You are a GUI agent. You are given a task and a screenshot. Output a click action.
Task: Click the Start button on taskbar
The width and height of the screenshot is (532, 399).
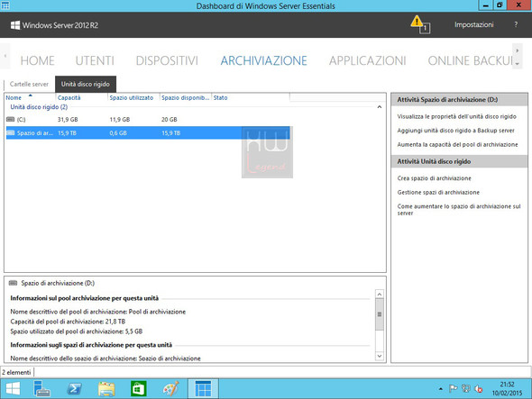pos(13,388)
